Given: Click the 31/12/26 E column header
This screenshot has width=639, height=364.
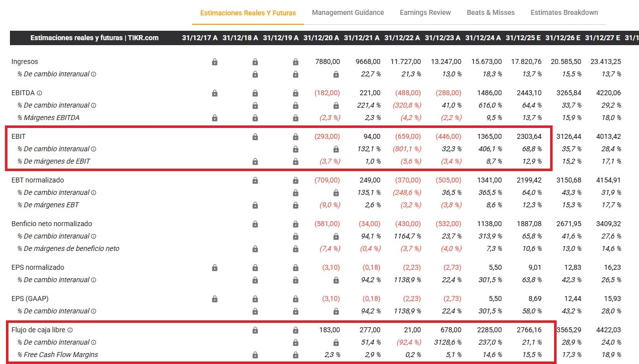Looking at the screenshot, I should (563, 38).
